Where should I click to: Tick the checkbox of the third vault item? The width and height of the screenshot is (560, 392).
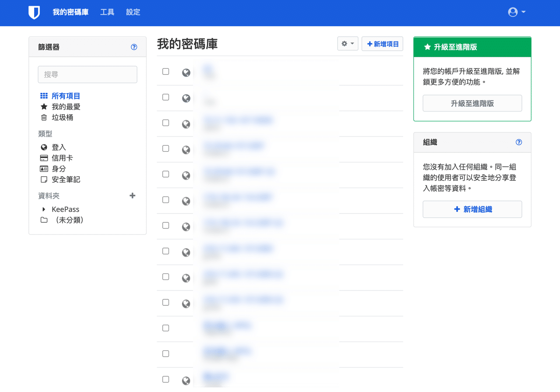[x=166, y=123]
